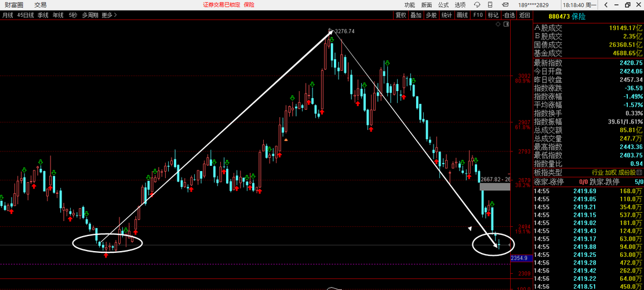The image size is (644, 290).
Task: Open the F10 information page
Action: point(478,15)
